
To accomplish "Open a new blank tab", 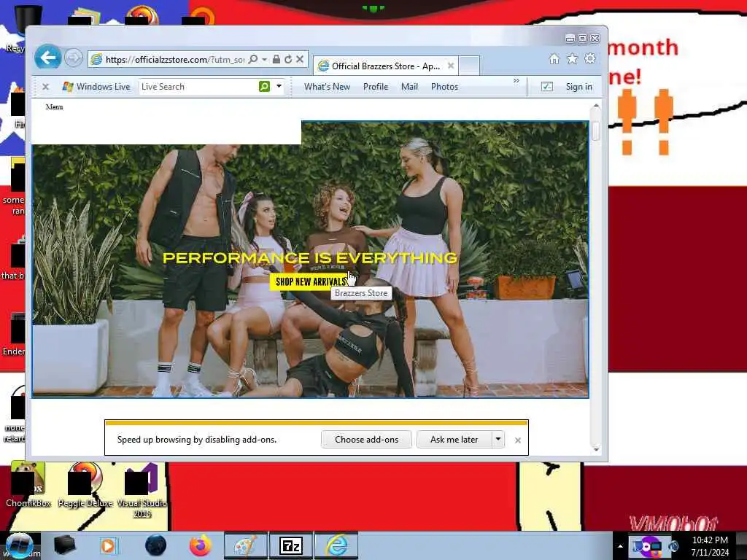I will [469, 66].
